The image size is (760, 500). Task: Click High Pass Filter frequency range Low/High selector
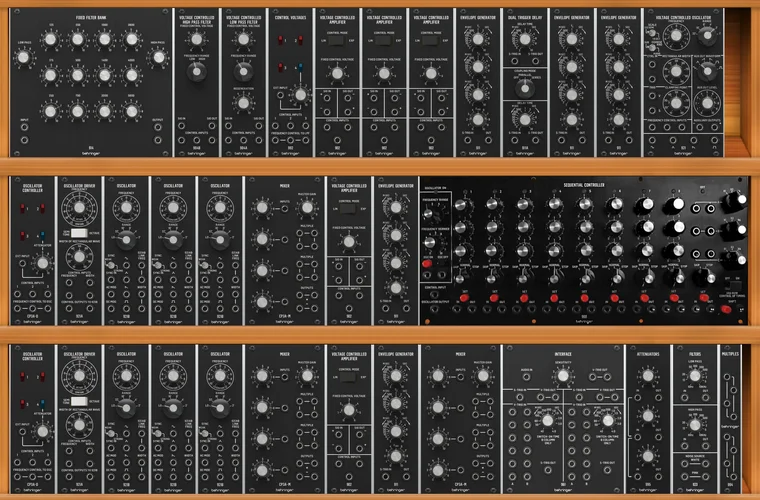196,72
